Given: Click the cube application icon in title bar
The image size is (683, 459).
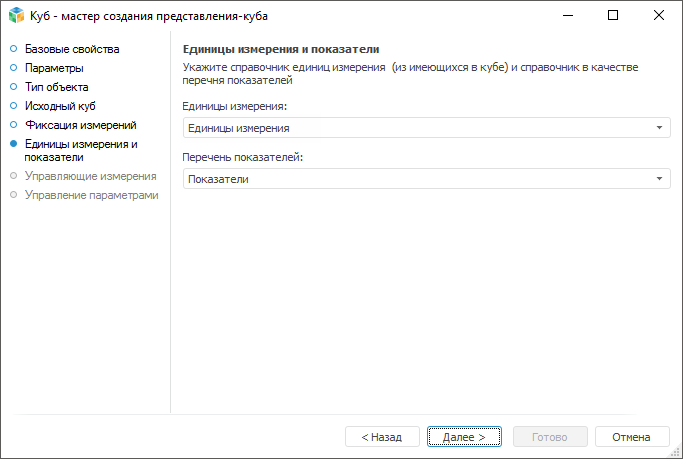Looking at the screenshot, I should tap(15, 16).
